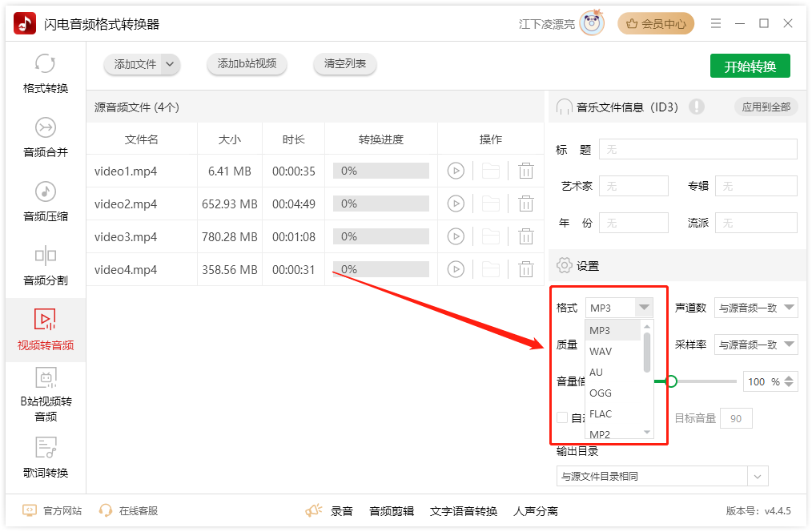Click the 标题 input field
Viewport: 812px width, 532px height.
pyautogui.click(x=697, y=149)
